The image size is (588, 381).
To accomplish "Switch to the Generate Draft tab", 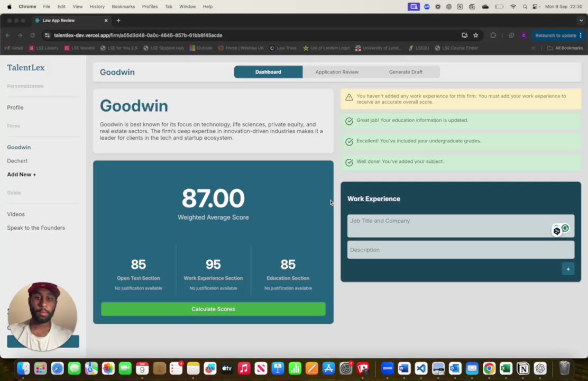I will tap(406, 72).
